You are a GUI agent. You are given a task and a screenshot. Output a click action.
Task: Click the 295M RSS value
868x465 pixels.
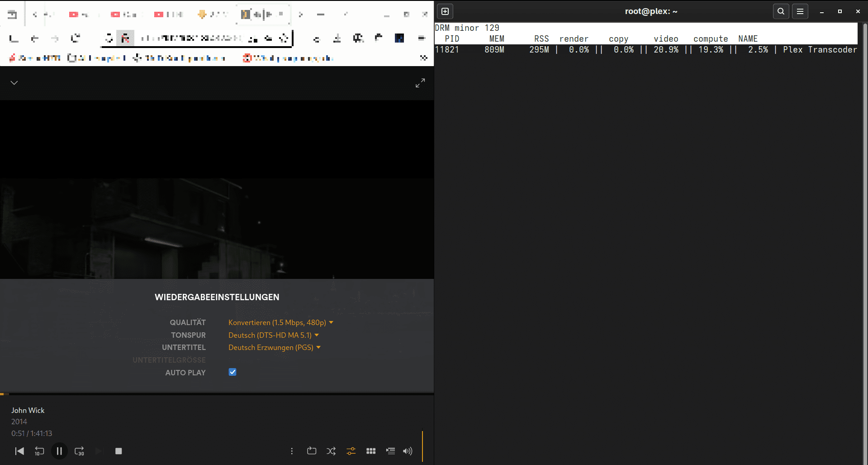click(x=539, y=50)
